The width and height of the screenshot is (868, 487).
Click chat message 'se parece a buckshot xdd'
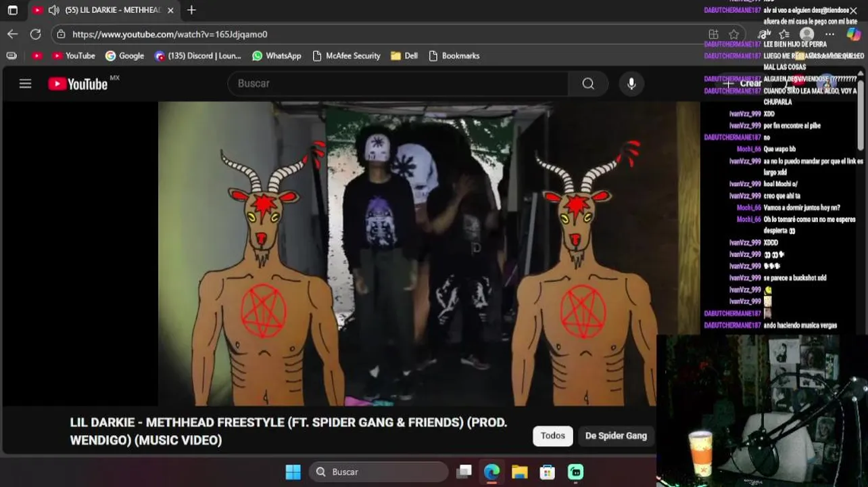click(x=795, y=277)
